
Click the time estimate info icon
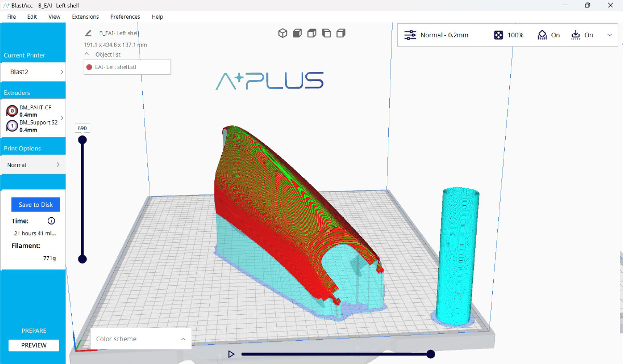(x=51, y=221)
